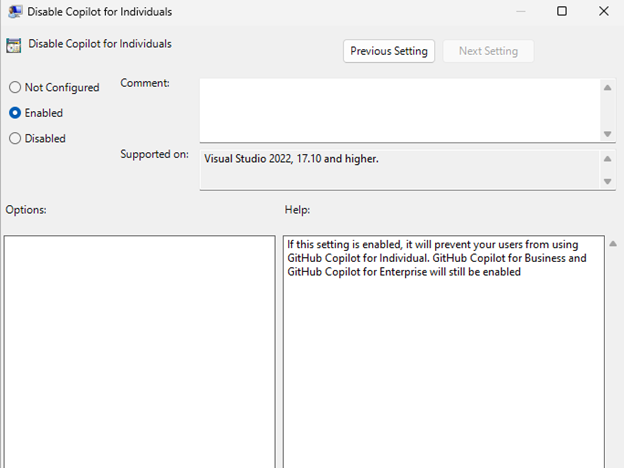Click the Supported on scroll-up arrow
624x468 pixels.
click(607, 159)
